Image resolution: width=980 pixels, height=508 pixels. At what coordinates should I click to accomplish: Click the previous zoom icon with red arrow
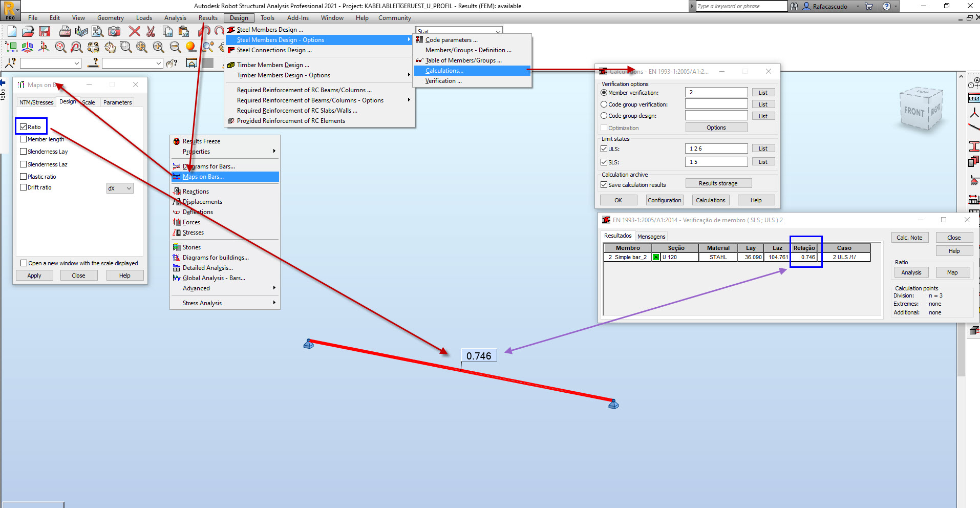point(77,47)
